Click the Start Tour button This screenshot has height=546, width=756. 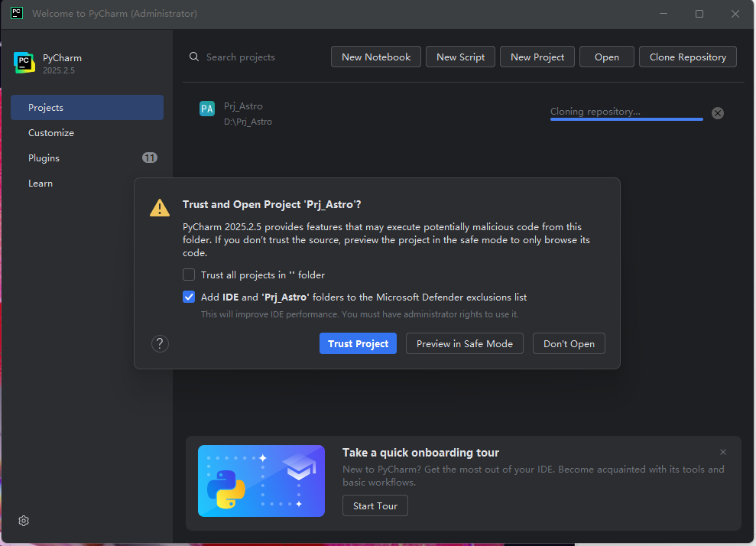tap(375, 505)
